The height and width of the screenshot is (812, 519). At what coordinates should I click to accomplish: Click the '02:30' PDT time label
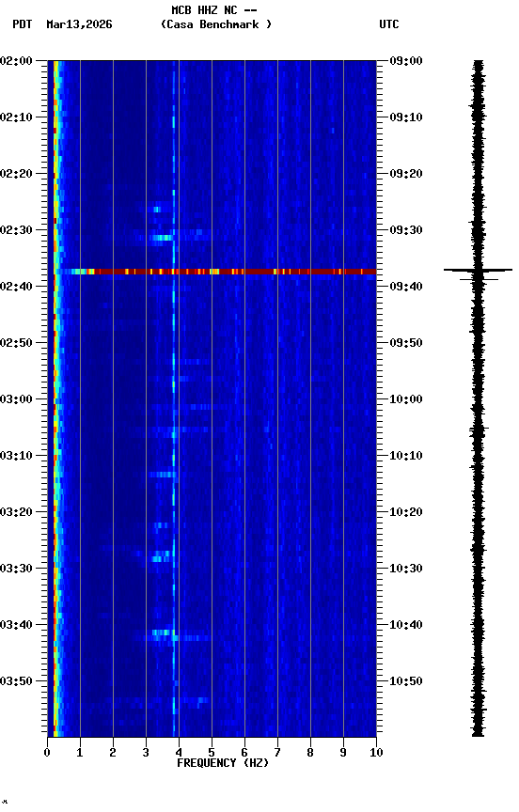(x=16, y=230)
